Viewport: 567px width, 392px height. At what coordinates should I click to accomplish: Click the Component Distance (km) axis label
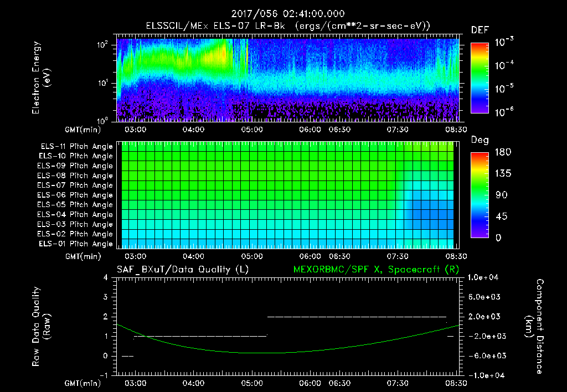pos(534,327)
